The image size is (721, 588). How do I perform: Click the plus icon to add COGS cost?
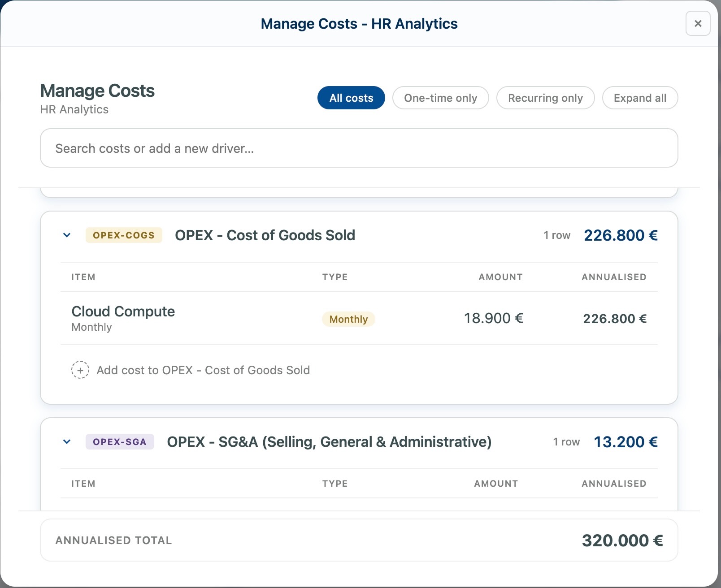pyautogui.click(x=80, y=370)
